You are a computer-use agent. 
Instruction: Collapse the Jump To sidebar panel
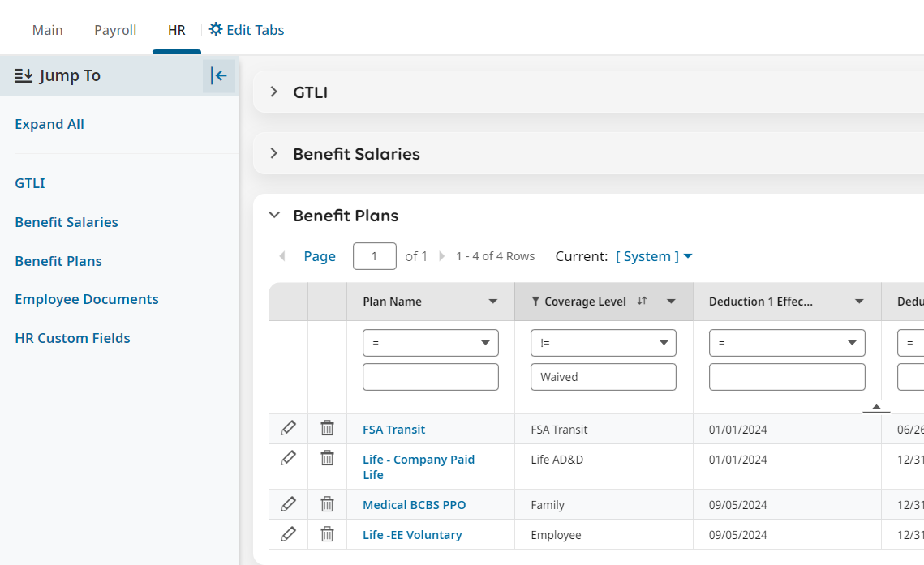[x=218, y=75]
